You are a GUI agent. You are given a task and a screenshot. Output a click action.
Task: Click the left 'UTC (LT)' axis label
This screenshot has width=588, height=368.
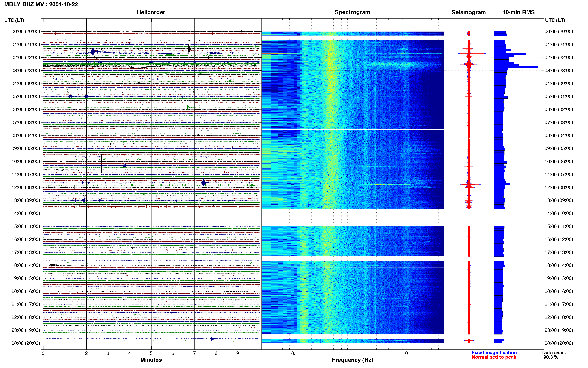click(14, 20)
